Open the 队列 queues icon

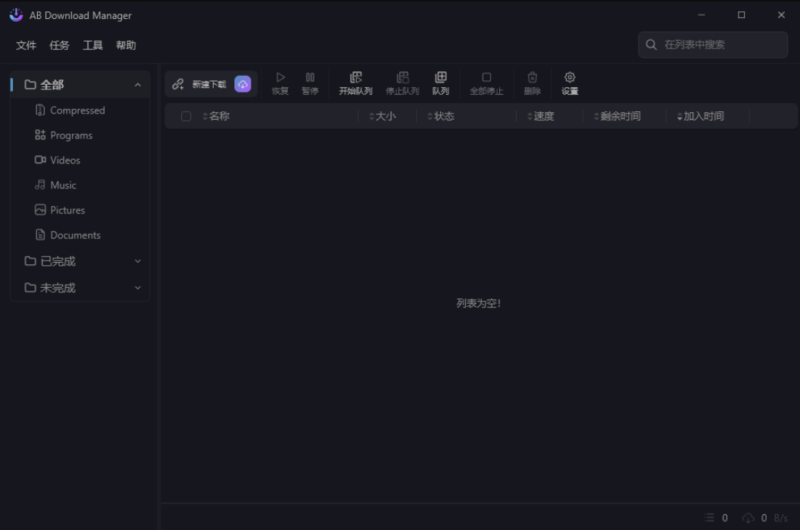click(441, 78)
